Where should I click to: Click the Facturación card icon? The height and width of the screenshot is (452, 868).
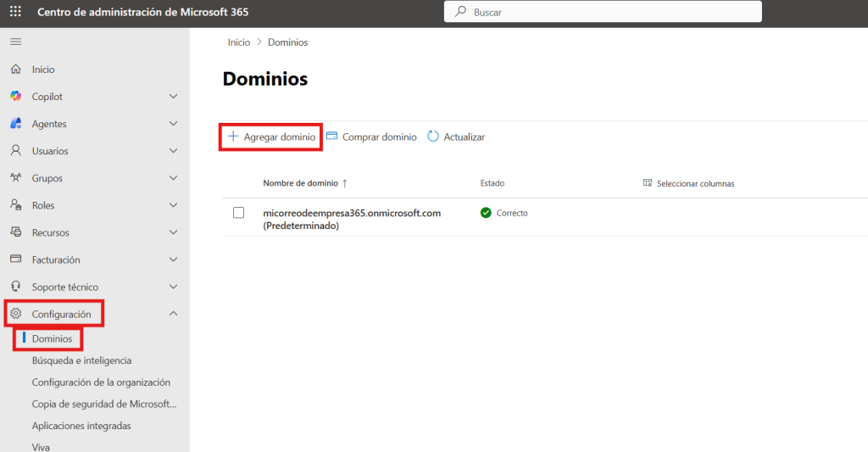pos(15,259)
